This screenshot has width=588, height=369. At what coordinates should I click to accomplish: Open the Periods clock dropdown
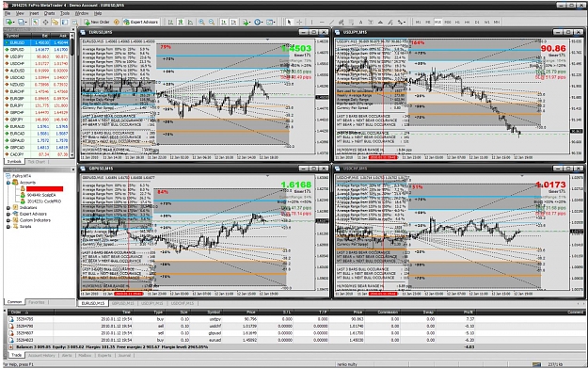click(x=259, y=23)
